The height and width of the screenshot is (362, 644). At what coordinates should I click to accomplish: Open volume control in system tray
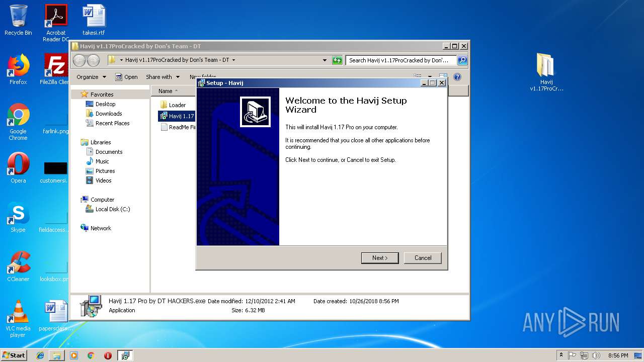(x=596, y=355)
